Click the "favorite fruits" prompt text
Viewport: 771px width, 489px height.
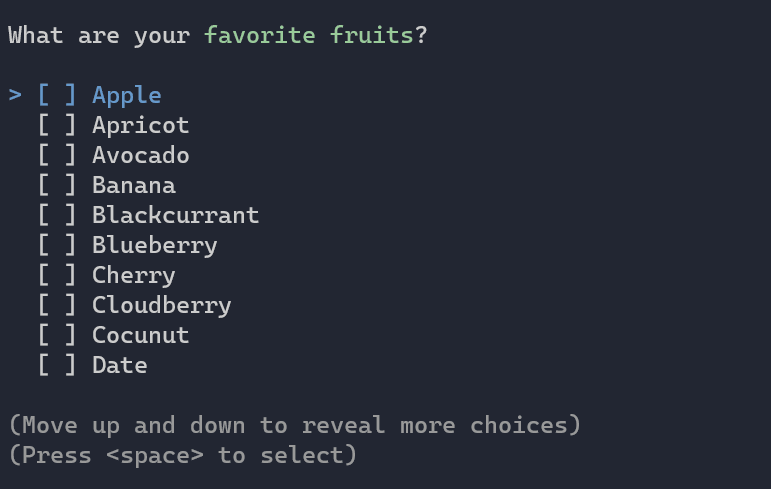(x=309, y=36)
